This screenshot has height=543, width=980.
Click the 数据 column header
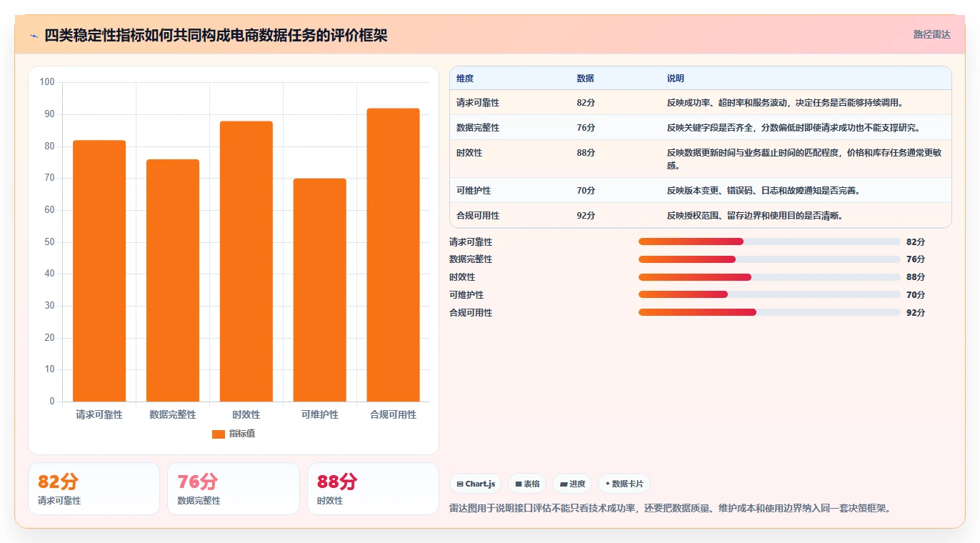[x=586, y=79]
